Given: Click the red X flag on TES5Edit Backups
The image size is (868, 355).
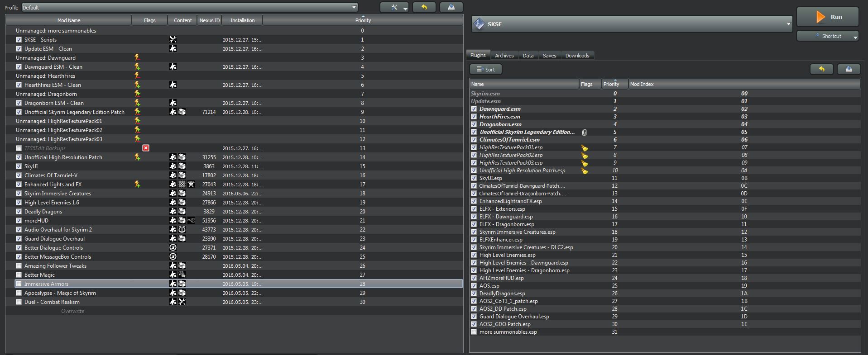Looking at the screenshot, I should [x=146, y=148].
